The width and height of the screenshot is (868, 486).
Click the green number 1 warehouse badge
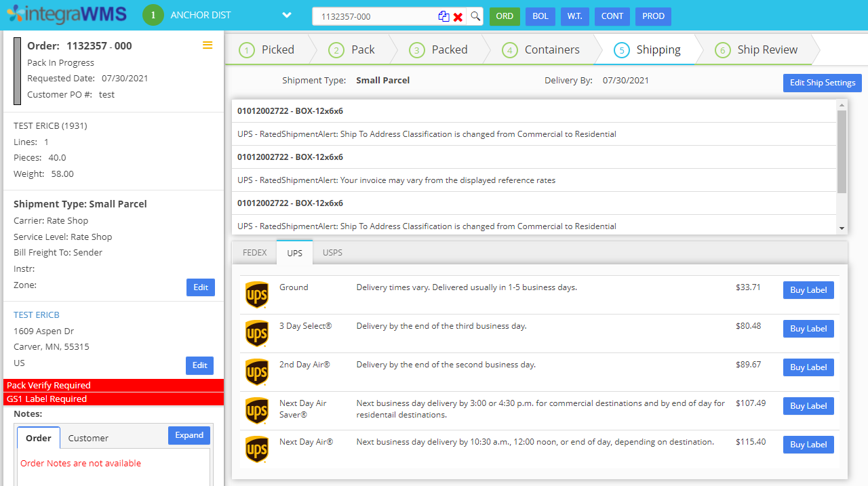pos(153,15)
